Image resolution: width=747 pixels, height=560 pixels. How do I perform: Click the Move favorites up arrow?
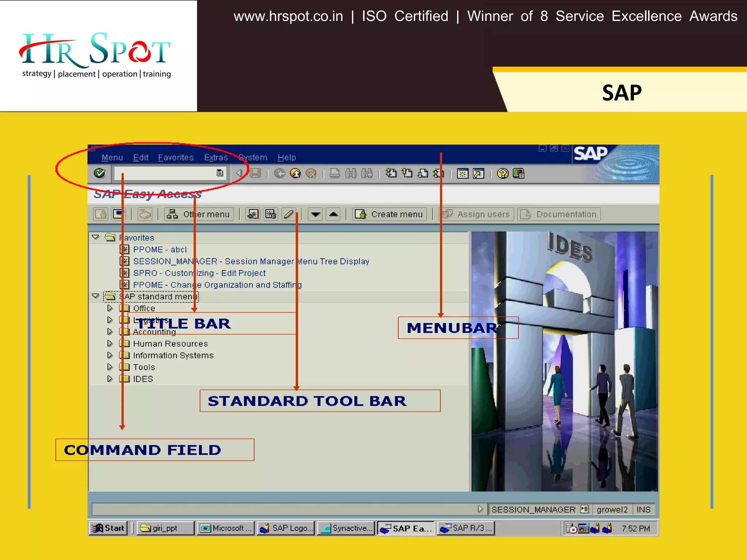click(x=333, y=214)
